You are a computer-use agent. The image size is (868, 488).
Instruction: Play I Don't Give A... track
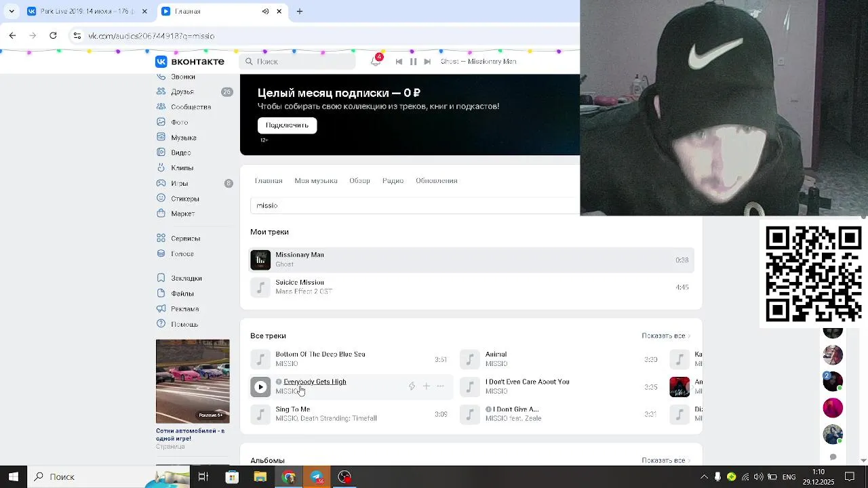470,414
